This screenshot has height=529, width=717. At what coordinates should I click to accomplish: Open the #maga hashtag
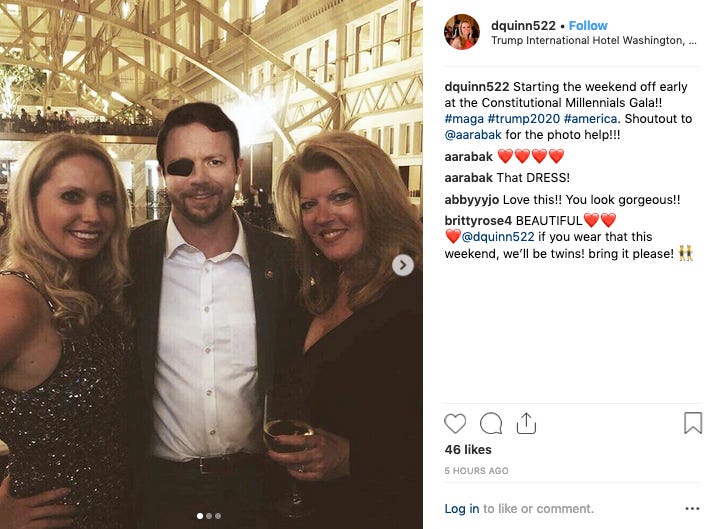tap(464, 119)
